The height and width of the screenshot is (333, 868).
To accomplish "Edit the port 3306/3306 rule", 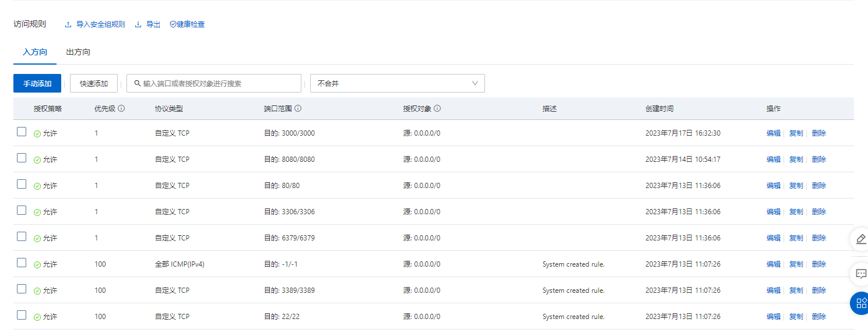I will [774, 212].
